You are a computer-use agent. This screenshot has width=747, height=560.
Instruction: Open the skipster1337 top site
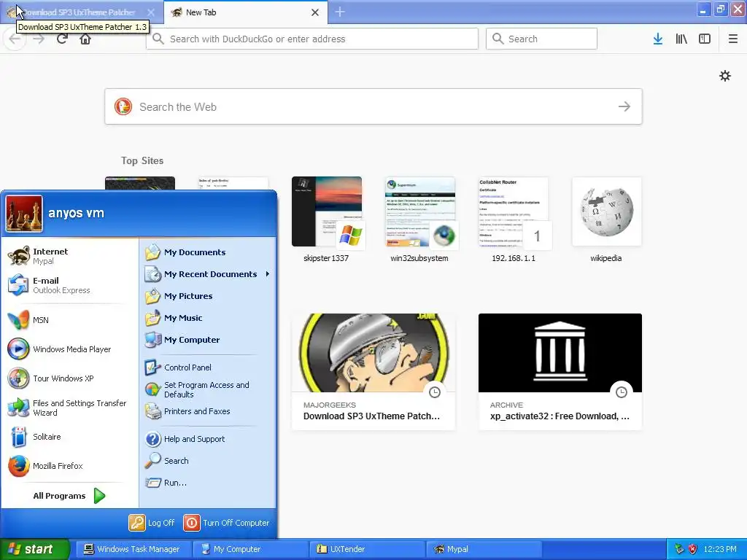(x=327, y=220)
